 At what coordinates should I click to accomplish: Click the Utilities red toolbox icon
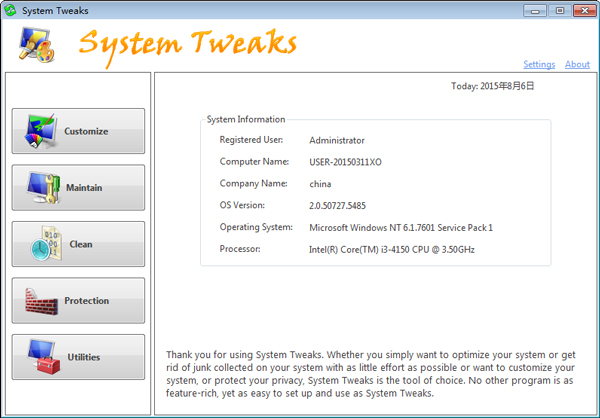(x=44, y=357)
